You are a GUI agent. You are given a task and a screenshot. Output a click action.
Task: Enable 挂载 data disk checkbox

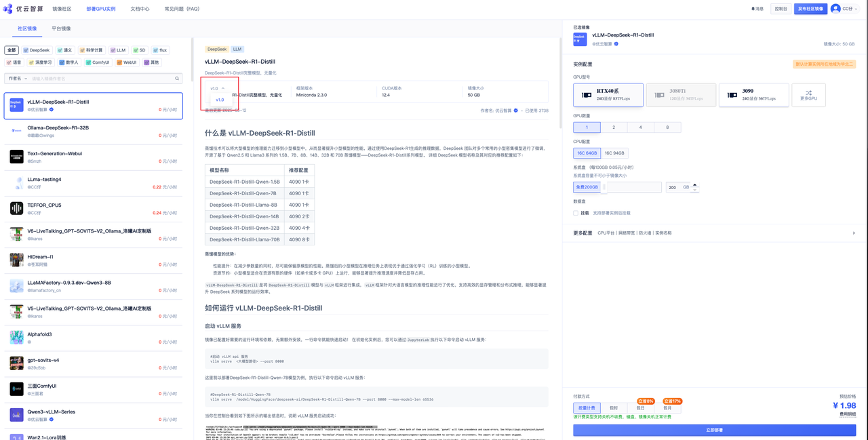pos(576,213)
